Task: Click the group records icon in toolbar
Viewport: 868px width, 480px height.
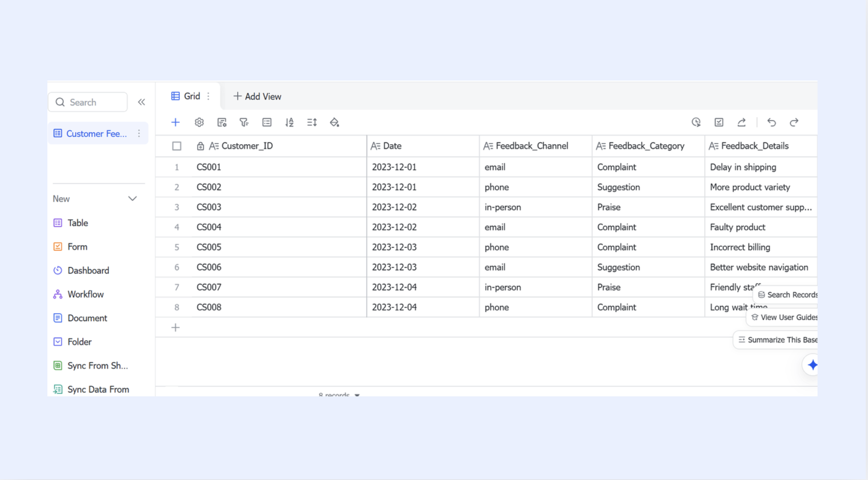Action: 267,122
